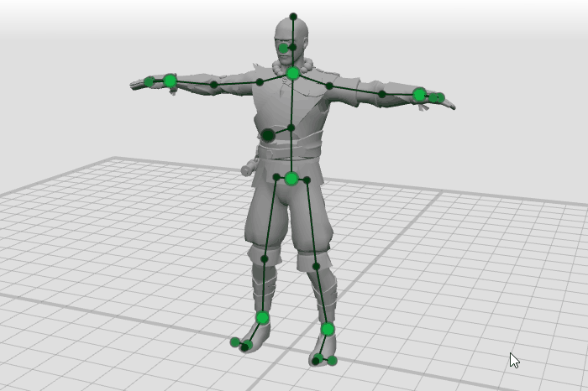Select the shoulder joint on the arm extending left
The image size is (588, 391).
point(260,82)
